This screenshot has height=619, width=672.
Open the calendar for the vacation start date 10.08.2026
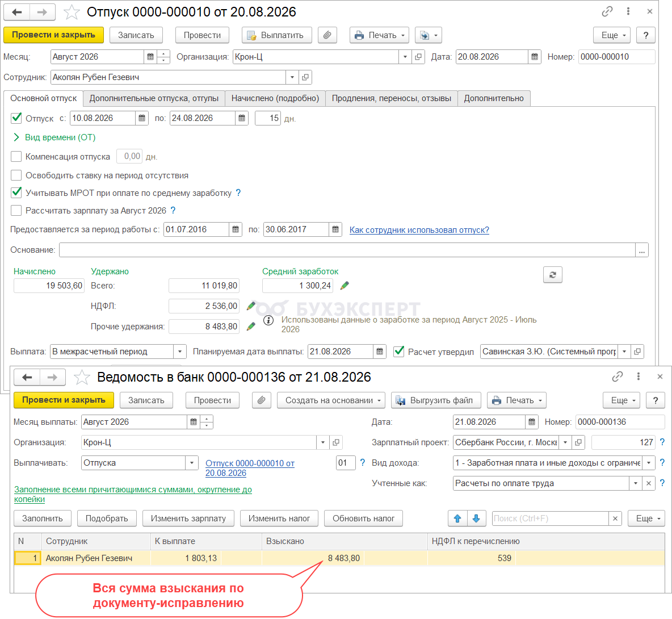pyautogui.click(x=142, y=118)
